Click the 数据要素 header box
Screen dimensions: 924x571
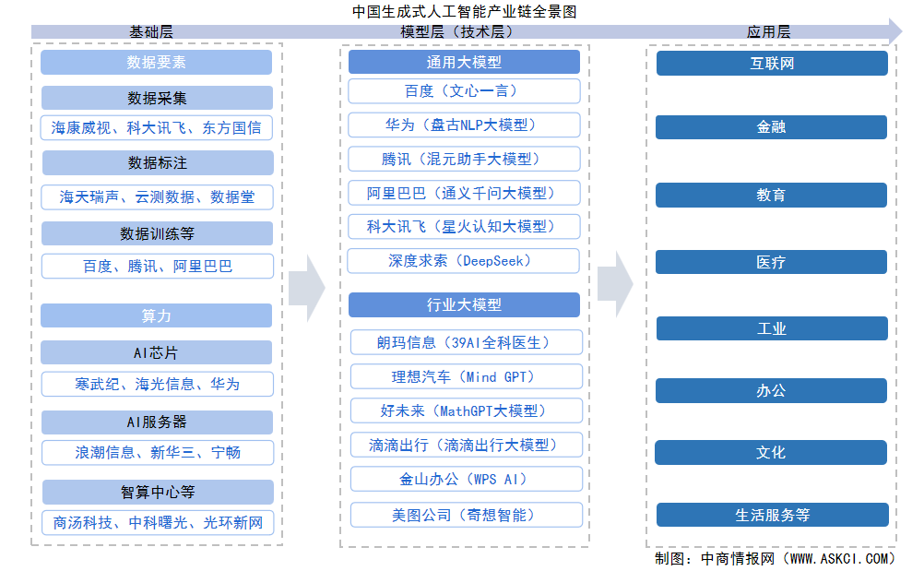(157, 62)
